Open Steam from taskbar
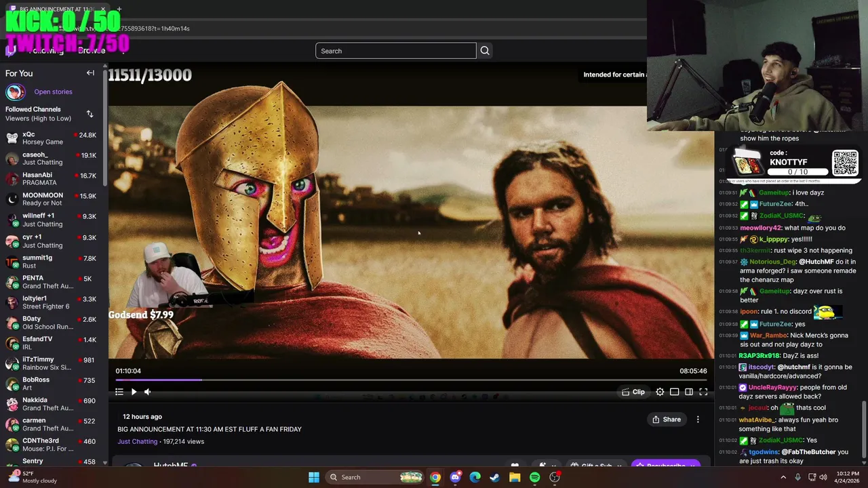This screenshot has height=488, width=868. pos(495,477)
